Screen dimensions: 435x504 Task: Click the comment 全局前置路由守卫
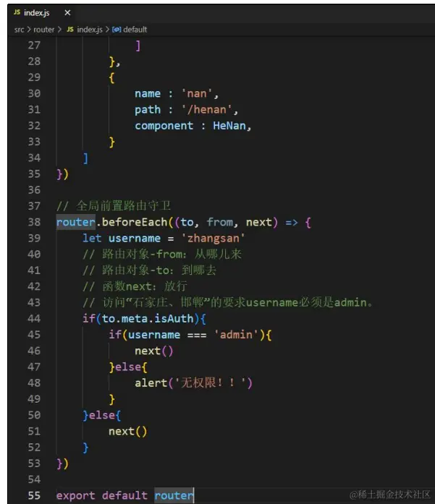click(x=114, y=206)
